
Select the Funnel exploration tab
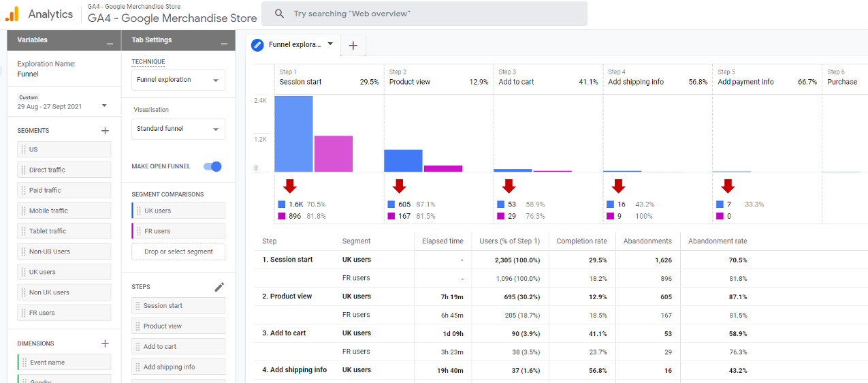tap(293, 45)
